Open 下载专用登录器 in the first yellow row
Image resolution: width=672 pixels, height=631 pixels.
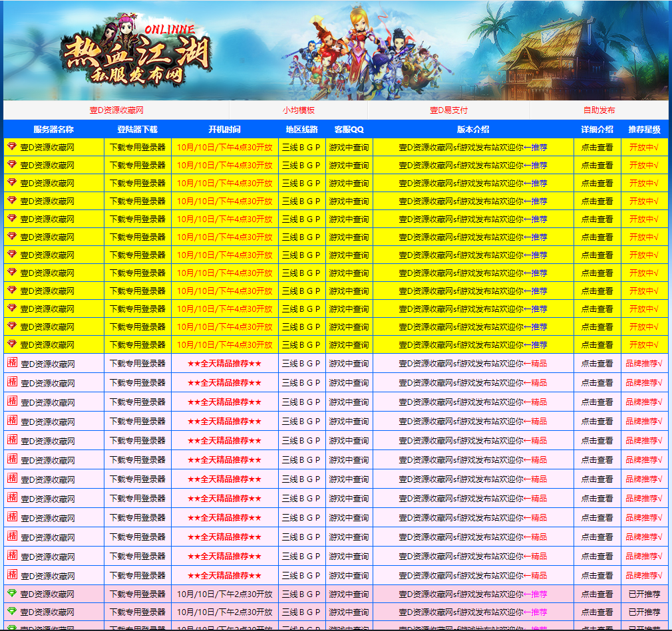click(138, 148)
